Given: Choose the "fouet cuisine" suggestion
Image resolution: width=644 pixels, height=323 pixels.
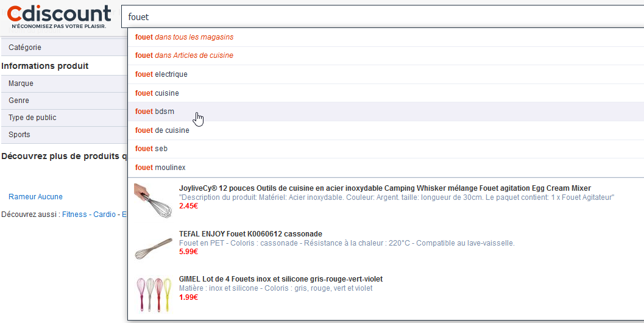Looking at the screenshot, I should point(157,93).
